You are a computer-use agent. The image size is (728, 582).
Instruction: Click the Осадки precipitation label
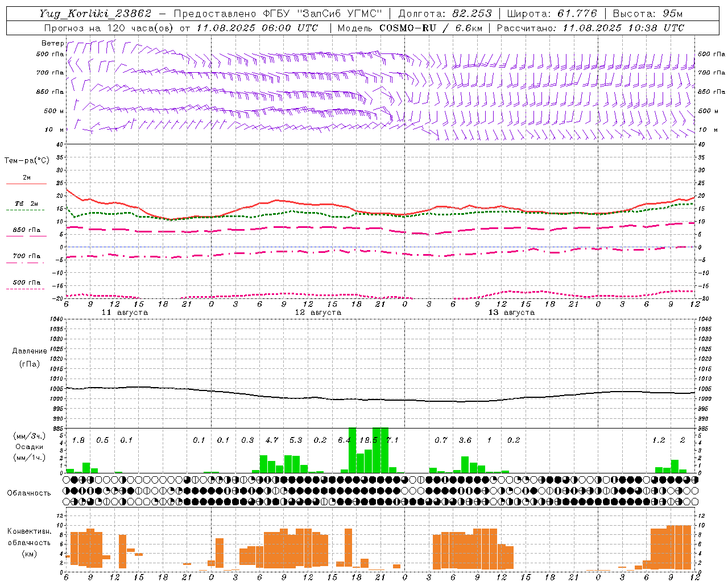[30, 447]
